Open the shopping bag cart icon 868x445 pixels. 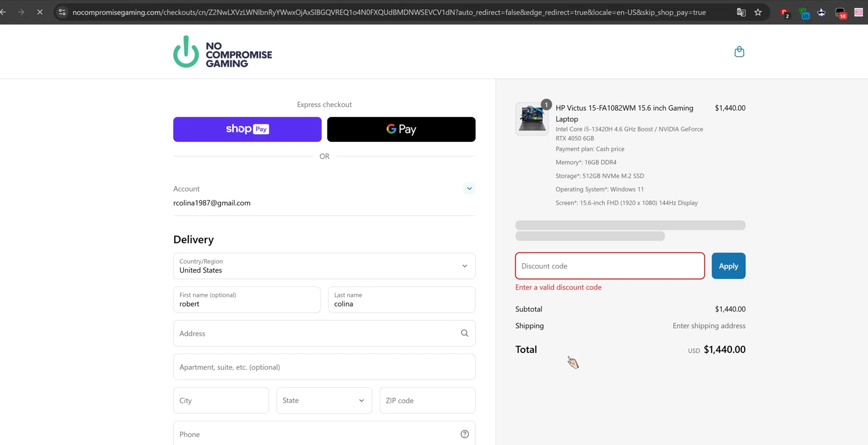click(x=739, y=52)
